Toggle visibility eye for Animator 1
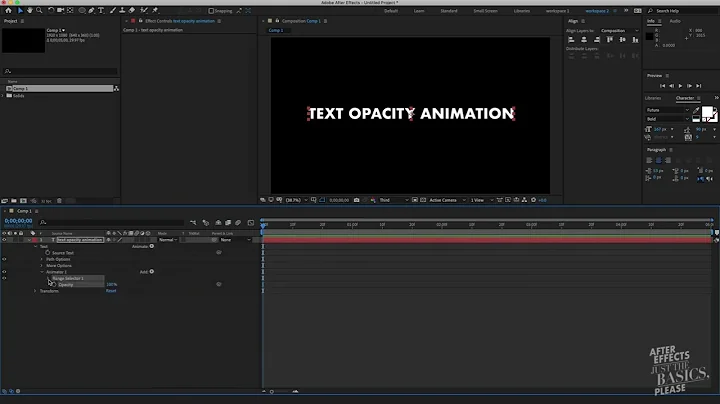720x404 pixels. (x=4, y=272)
